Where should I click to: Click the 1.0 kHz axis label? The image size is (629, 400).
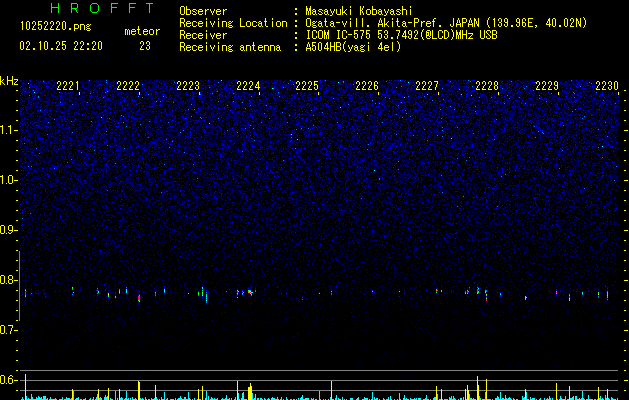[9, 180]
